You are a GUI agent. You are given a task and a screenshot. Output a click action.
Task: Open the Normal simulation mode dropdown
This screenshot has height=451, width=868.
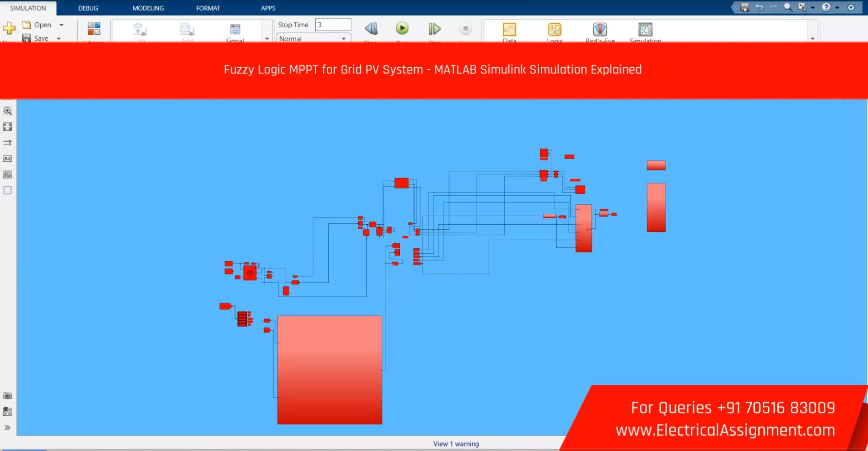coord(314,39)
